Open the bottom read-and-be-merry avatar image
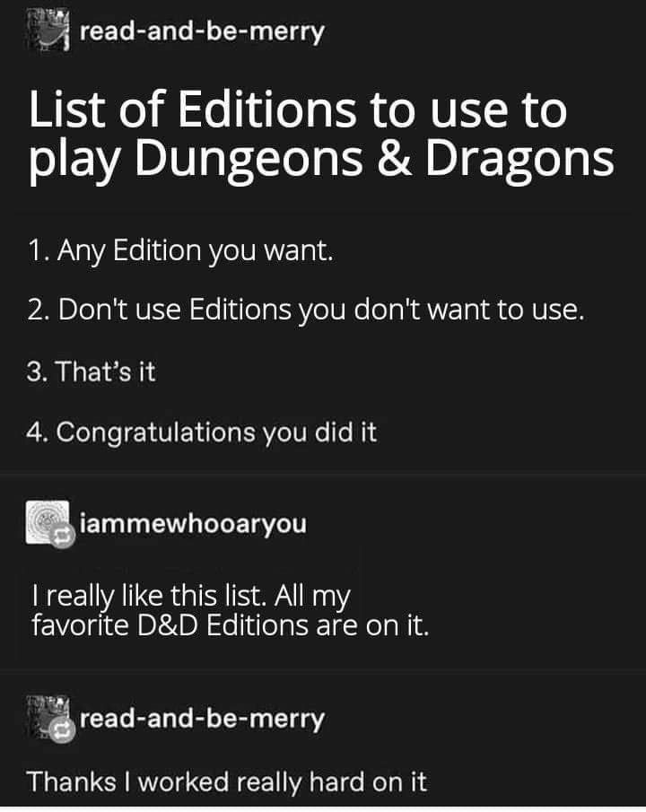Image resolution: width=646 pixels, height=812 pixels. pos(48,717)
